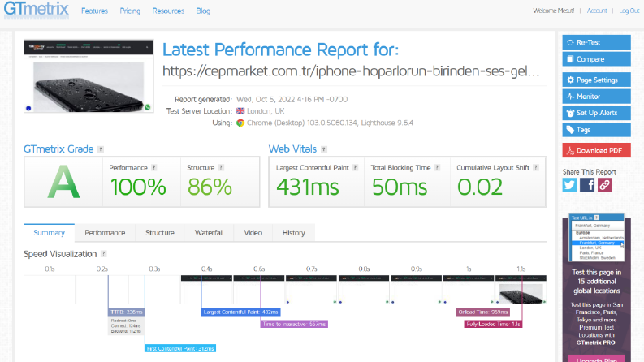Open the Pricing page
The image size is (644, 362).
point(130,11)
